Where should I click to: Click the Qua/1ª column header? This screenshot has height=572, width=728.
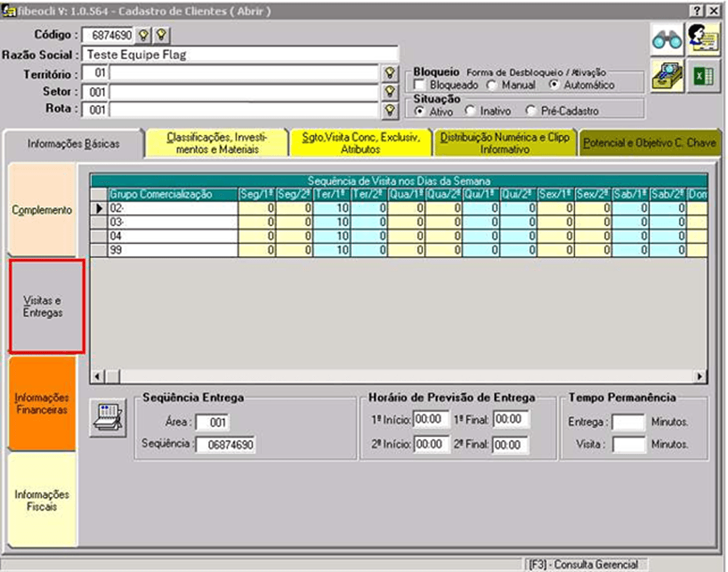(x=406, y=194)
